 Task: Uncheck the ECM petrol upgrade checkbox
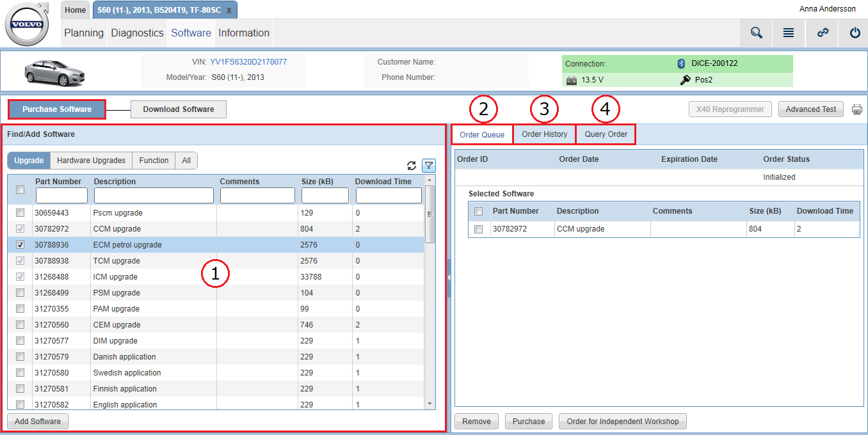(x=20, y=244)
